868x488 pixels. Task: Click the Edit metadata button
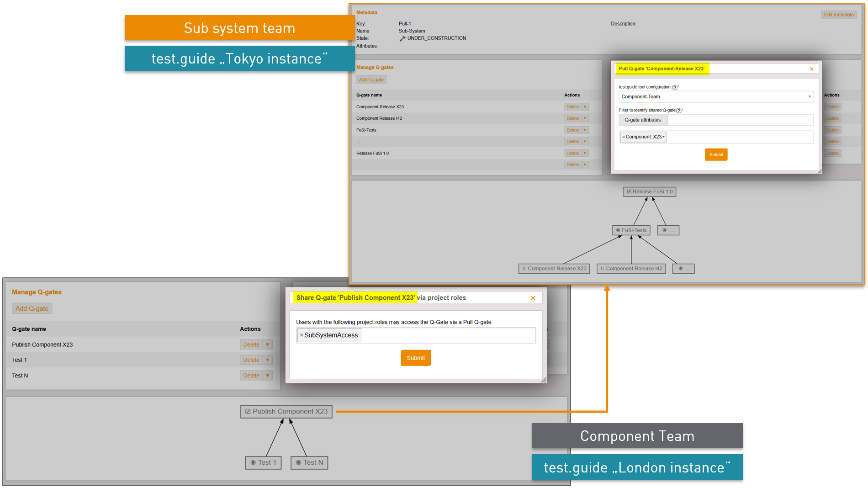(x=838, y=15)
